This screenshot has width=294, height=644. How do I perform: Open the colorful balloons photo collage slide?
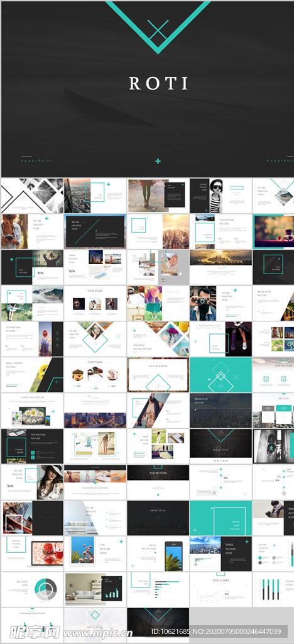click(158, 303)
